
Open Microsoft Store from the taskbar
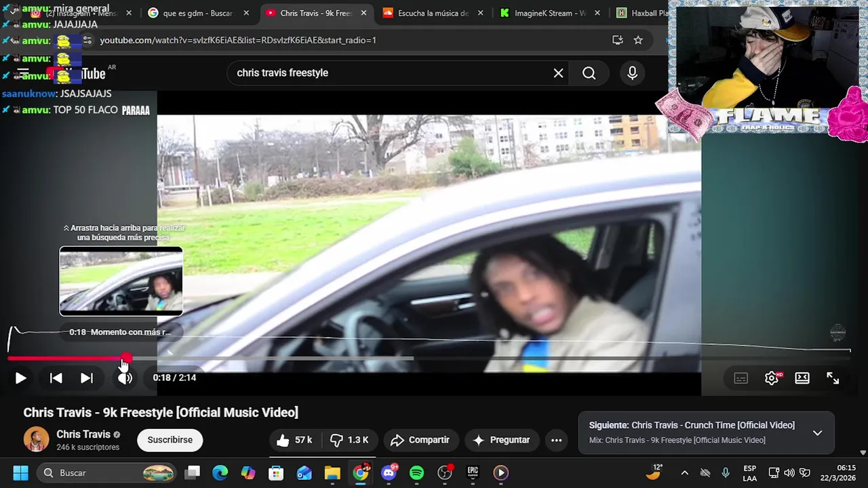tap(276, 473)
